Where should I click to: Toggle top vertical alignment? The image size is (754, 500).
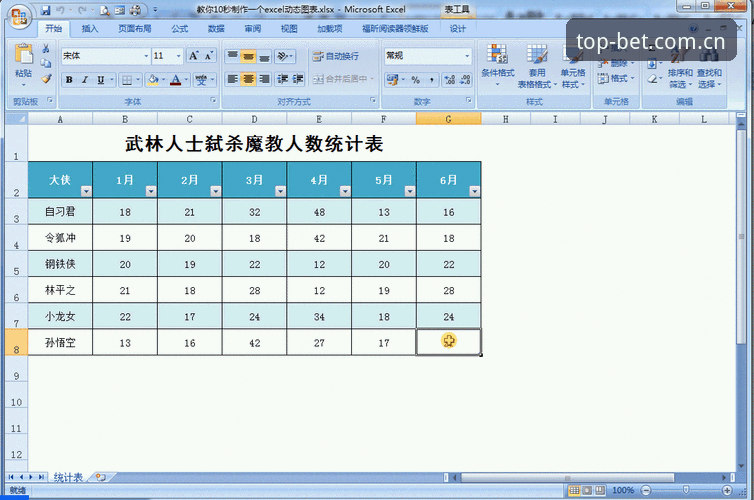[233, 56]
